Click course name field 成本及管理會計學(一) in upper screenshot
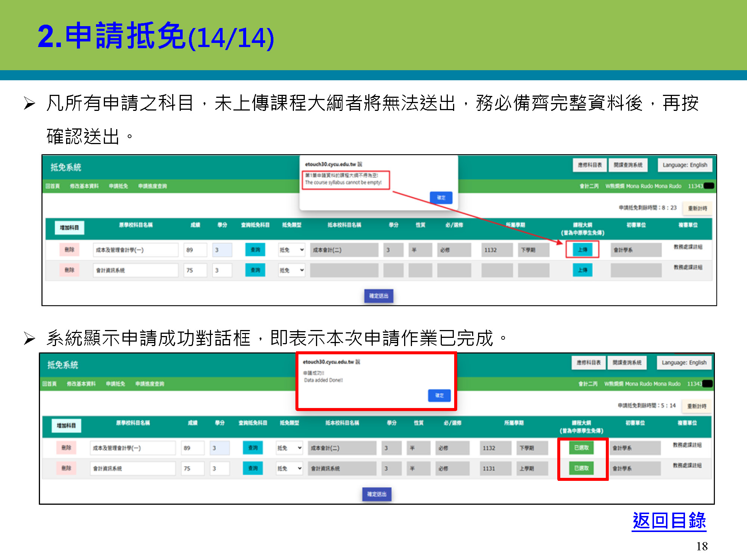This screenshot has height=560, width=747. pyautogui.click(x=136, y=250)
